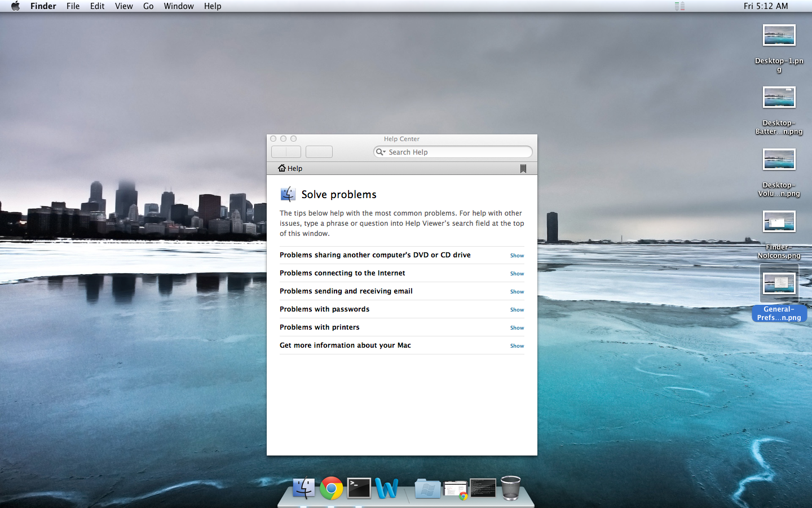This screenshot has width=812, height=508.
Task: Show DVD or CD drive sharing problems
Action: 517,256
